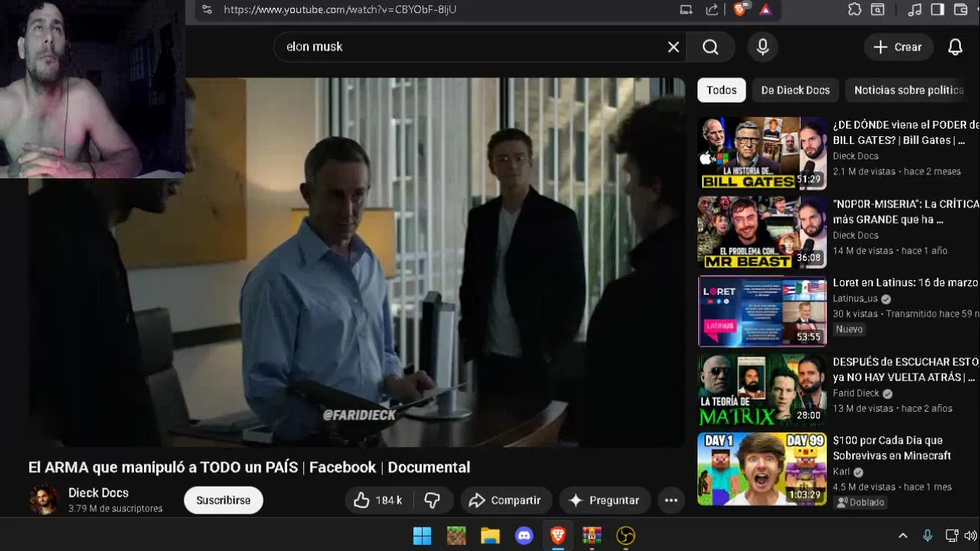Screen dimensions: 980x551
Task: Open File Explorer from the taskbar
Action: [x=490, y=536]
